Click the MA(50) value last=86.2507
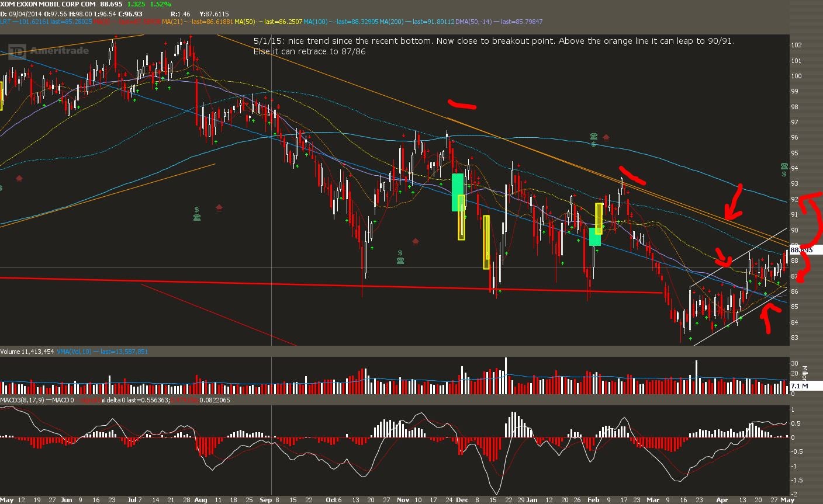 283,22
